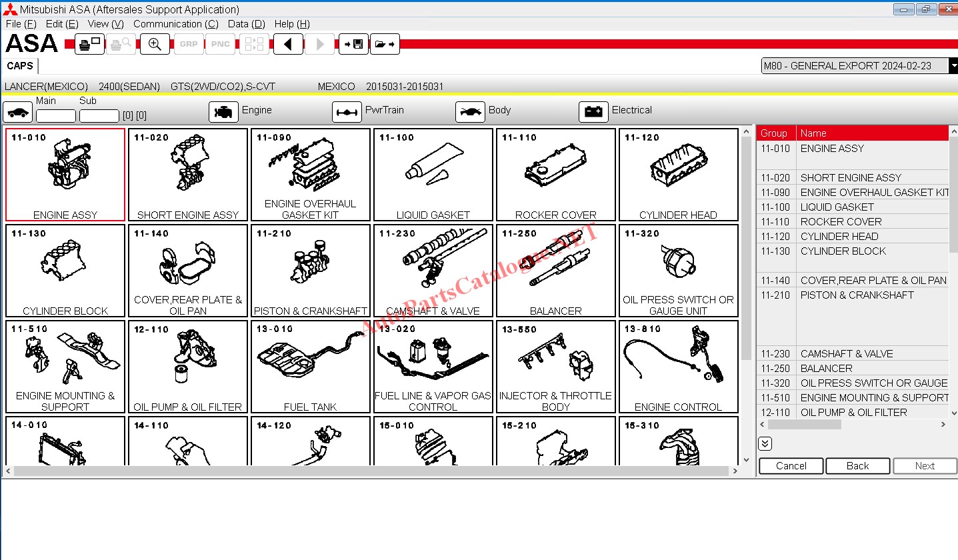Select the 11-130 CYLINDER BLOCK list row

coord(853,258)
